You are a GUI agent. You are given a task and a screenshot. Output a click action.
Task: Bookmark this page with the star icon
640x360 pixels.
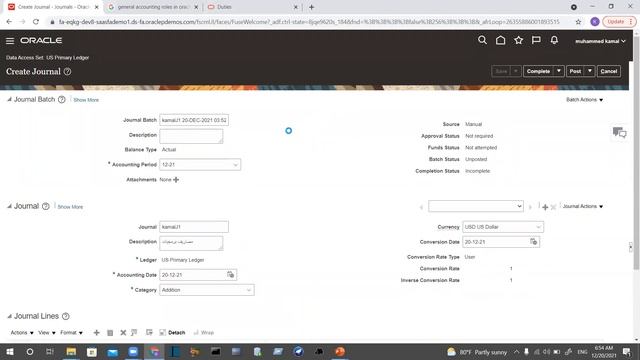pos(578,22)
